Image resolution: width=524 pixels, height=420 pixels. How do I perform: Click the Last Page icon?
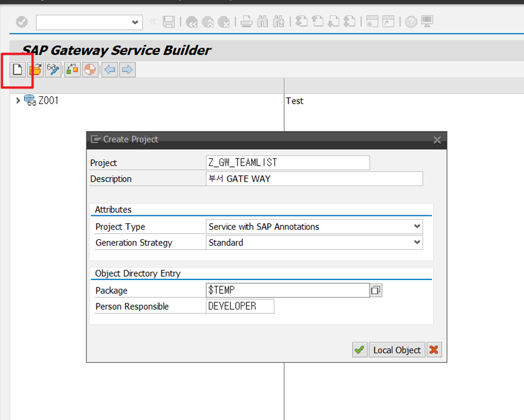[x=350, y=21]
